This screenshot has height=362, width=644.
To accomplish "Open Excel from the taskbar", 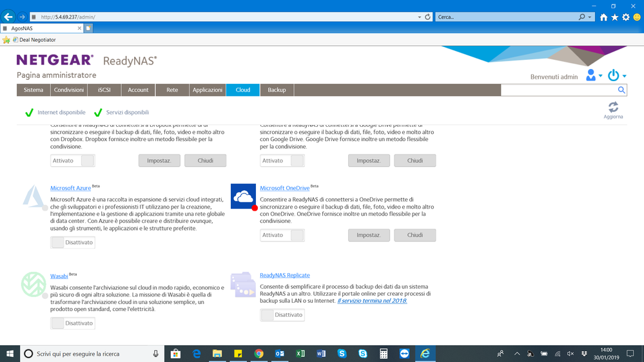I will tap(300, 354).
